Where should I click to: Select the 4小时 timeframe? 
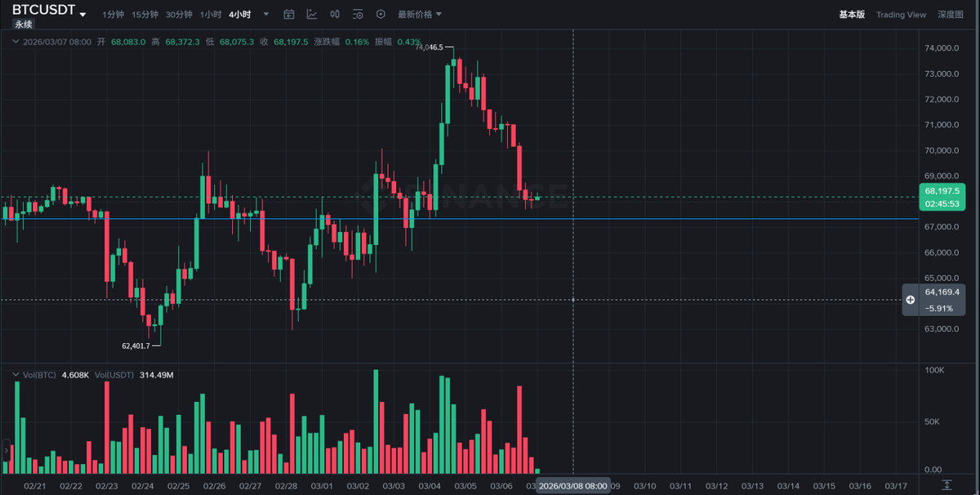[x=240, y=15]
